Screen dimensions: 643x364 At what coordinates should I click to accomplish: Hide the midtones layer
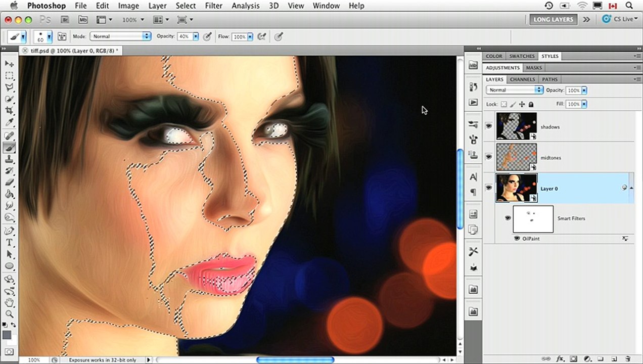(488, 157)
